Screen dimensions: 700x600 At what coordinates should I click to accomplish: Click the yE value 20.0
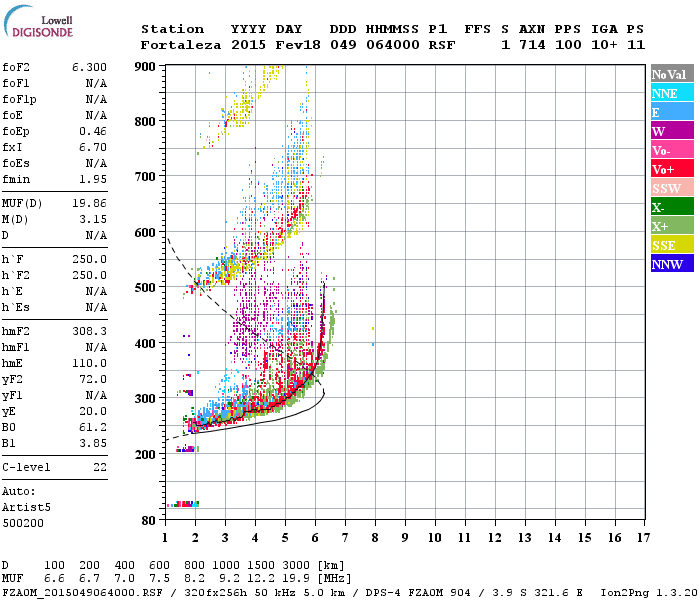93,412
